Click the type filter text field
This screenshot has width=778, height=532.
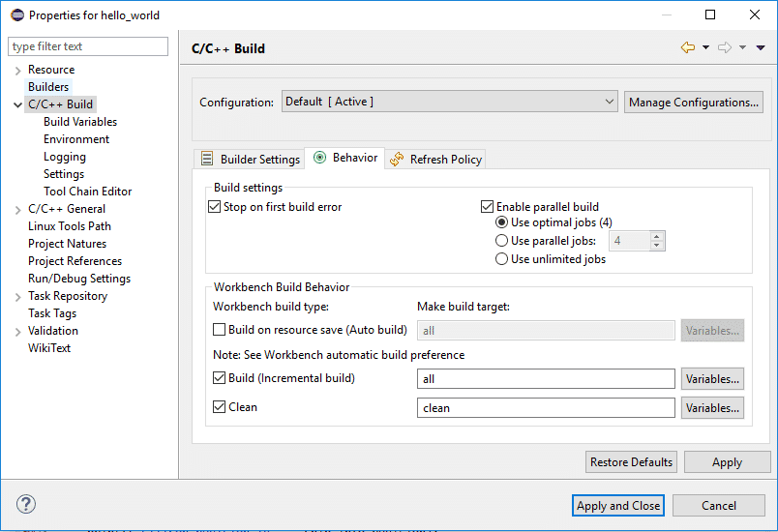(88, 46)
